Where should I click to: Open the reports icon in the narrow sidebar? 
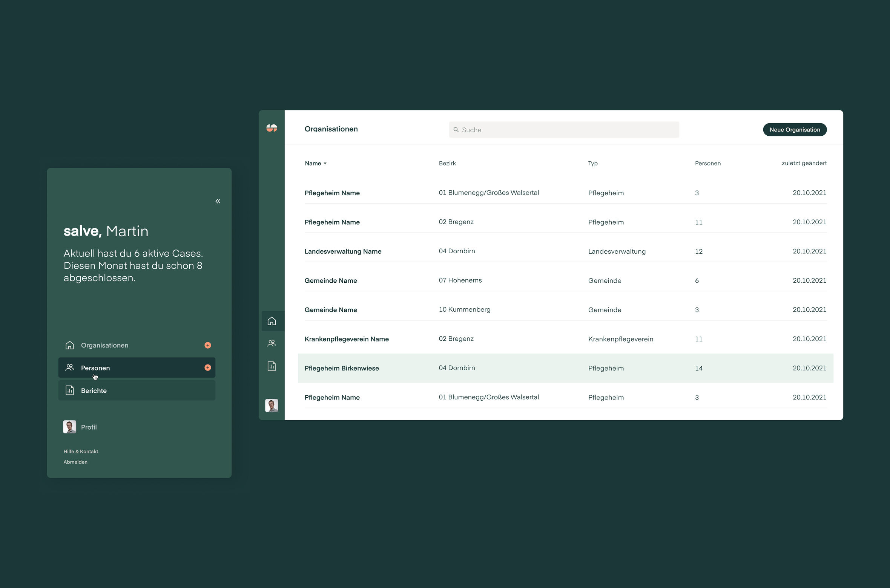[x=272, y=366]
